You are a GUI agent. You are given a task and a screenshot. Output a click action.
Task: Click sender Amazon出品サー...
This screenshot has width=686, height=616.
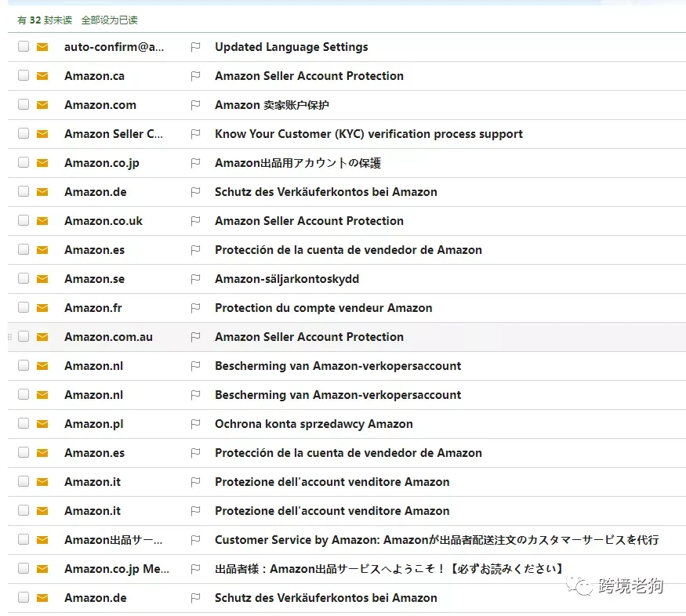pos(114,540)
